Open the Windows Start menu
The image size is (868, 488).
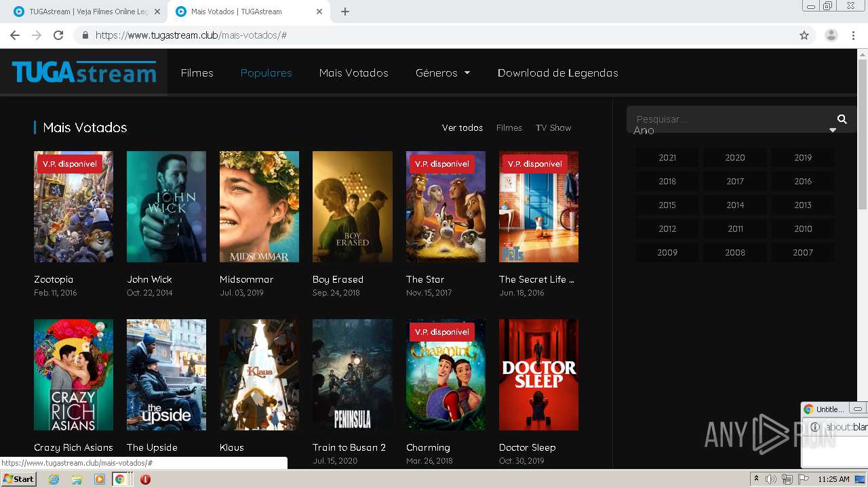(x=19, y=479)
